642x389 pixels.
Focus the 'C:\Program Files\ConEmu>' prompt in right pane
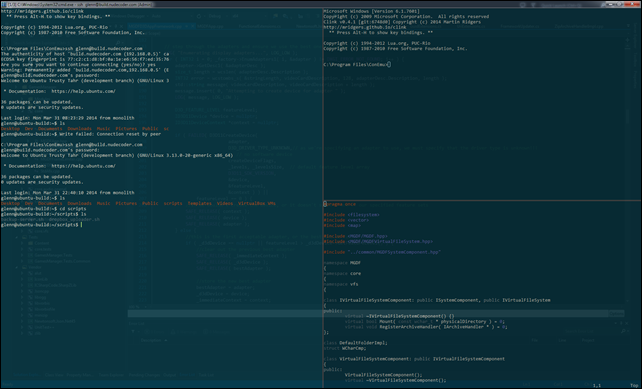coord(357,65)
